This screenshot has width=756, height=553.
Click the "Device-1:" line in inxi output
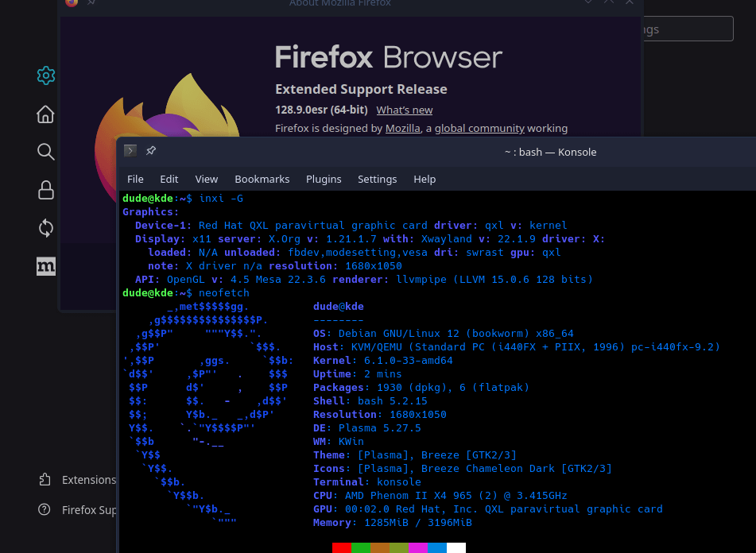click(351, 226)
